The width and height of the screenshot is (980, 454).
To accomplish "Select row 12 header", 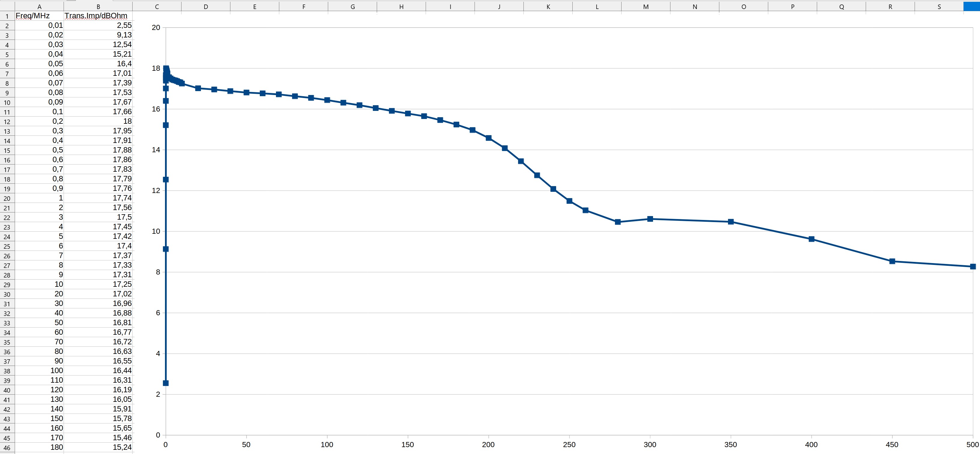I will click(x=7, y=122).
